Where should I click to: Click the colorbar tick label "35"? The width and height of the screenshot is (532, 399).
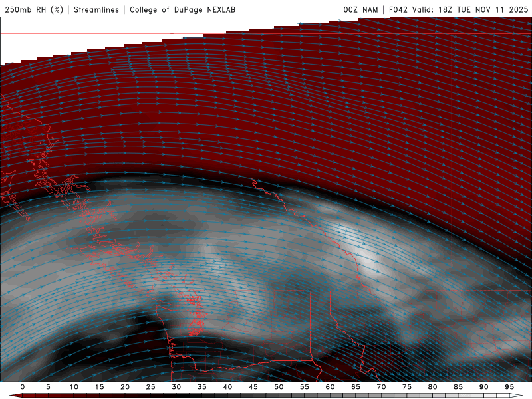click(x=202, y=387)
